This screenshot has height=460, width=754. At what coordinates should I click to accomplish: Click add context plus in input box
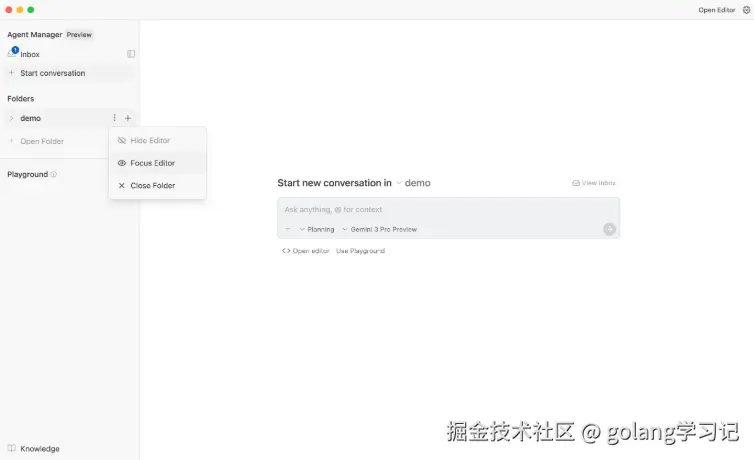(288, 229)
